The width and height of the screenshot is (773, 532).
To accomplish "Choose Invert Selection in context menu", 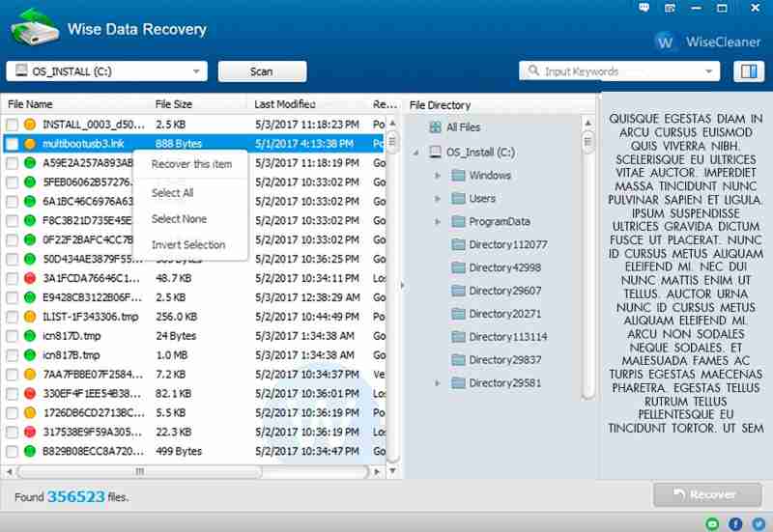I will pyautogui.click(x=188, y=245).
